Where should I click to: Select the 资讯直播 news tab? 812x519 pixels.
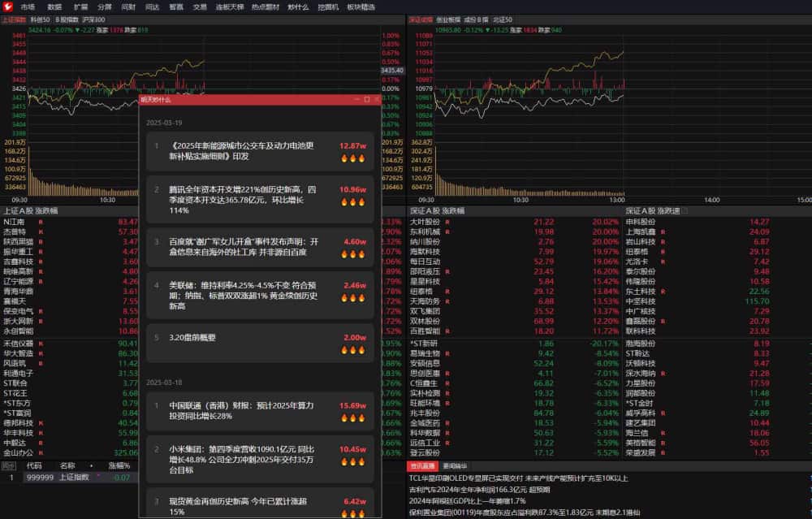tap(422, 466)
